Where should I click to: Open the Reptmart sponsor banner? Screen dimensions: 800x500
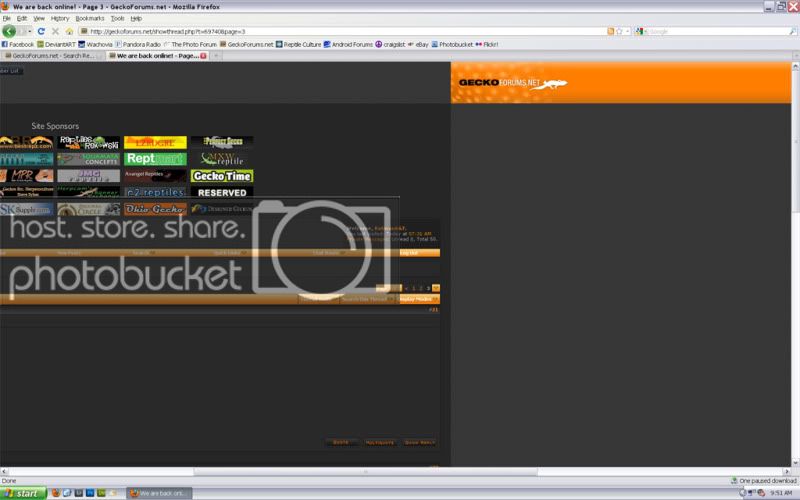pos(155,159)
